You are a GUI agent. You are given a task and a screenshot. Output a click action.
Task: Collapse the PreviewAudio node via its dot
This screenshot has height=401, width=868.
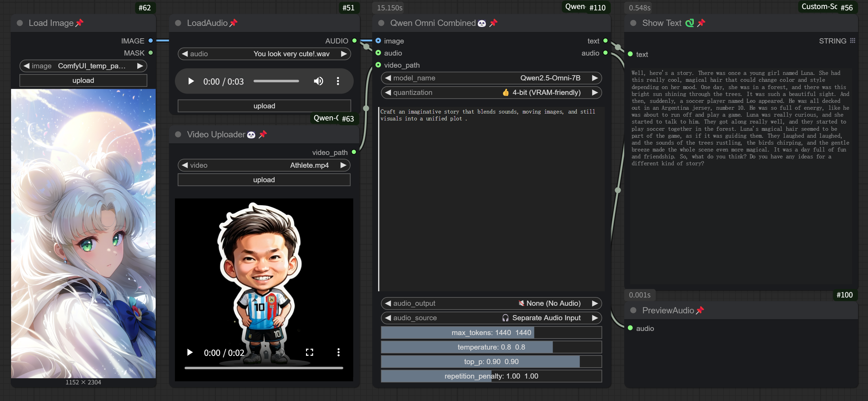[x=633, y=310]
